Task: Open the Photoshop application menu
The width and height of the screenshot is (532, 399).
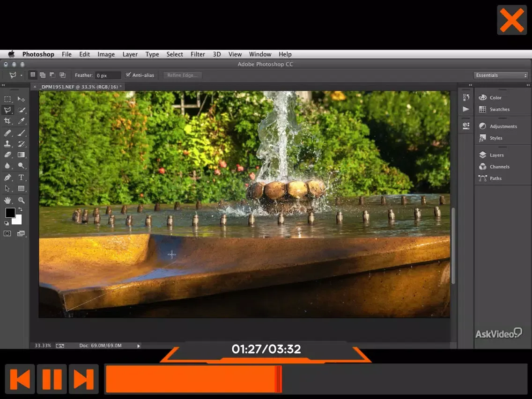Action: click(38, 54)
